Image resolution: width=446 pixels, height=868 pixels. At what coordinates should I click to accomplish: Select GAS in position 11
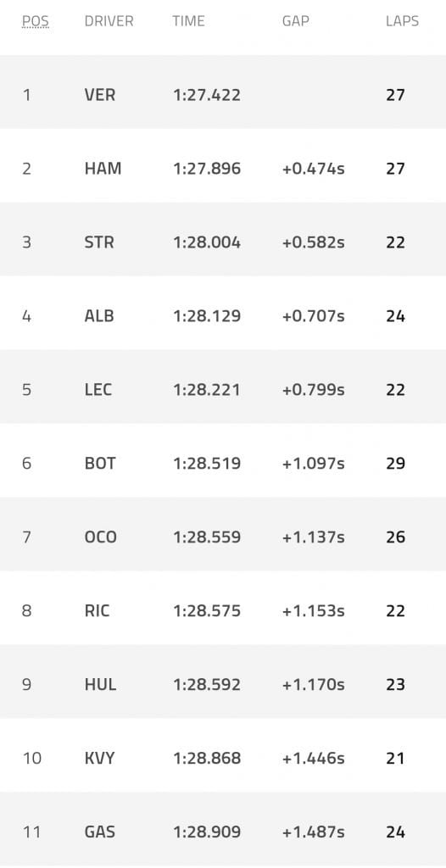[100, 832]
